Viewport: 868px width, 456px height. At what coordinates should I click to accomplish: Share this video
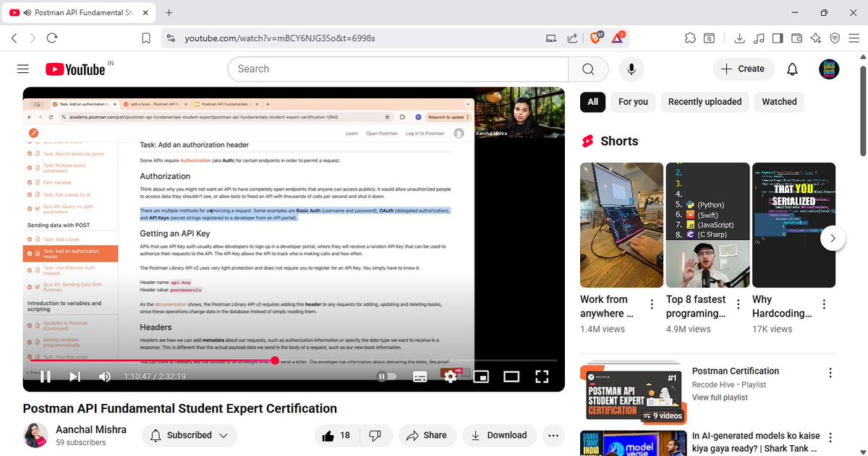pyautogui.click(x=427, y=435)
